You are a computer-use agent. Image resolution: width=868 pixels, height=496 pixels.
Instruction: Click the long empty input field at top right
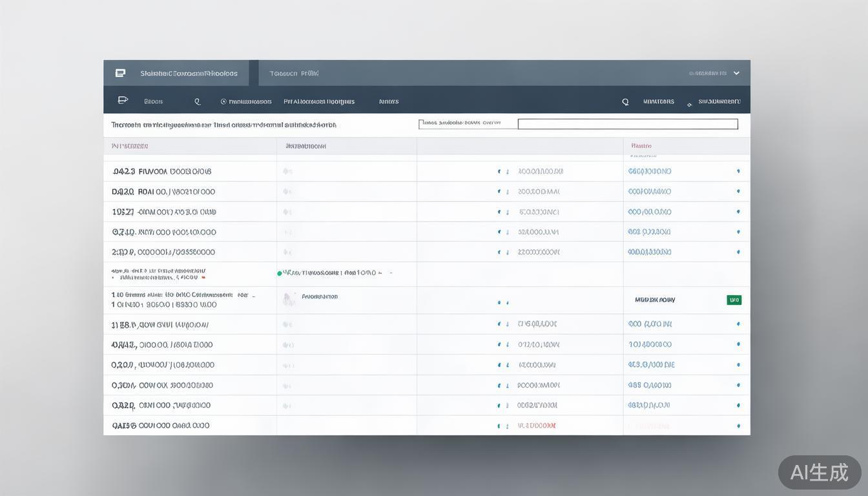click(x=628, y=124)
